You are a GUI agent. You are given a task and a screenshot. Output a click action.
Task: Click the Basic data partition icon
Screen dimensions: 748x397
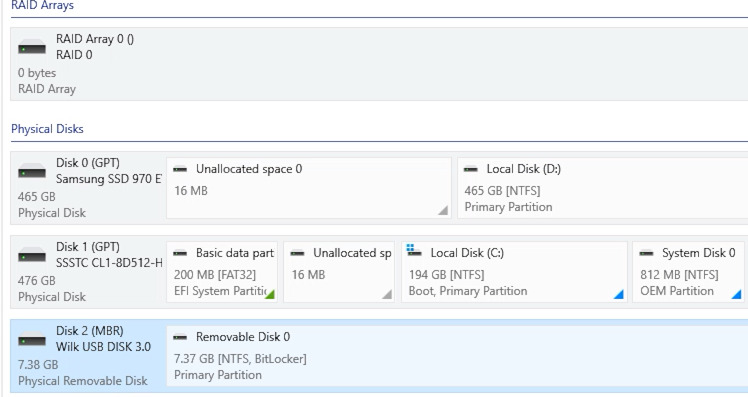click(180, 253)
